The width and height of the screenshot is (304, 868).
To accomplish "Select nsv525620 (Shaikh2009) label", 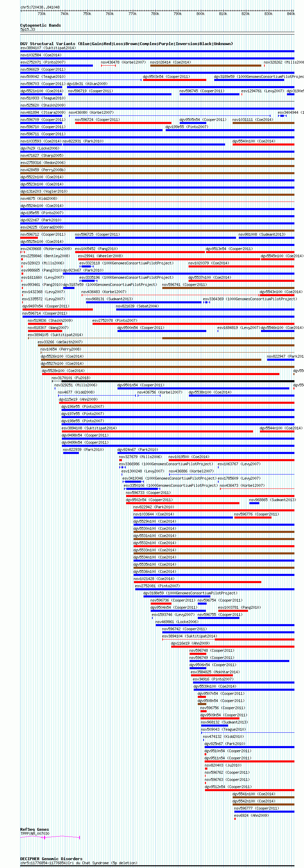I will pyautogui.click(x=43, y=105).
